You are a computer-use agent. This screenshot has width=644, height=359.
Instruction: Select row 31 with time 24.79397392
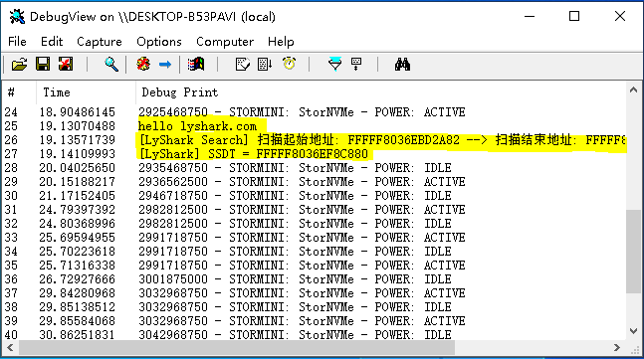(315, 210)
